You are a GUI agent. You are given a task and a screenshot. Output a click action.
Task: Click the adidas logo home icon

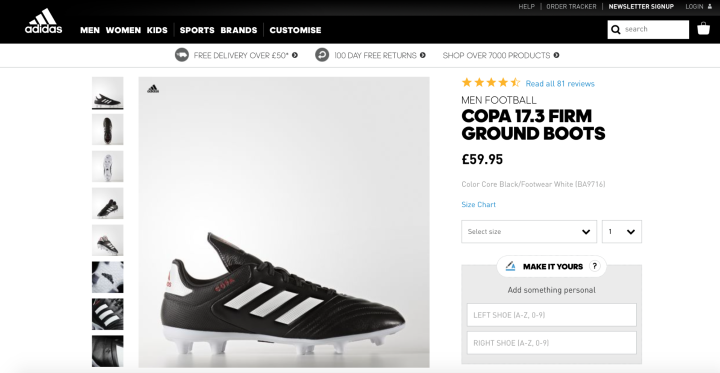44,22
